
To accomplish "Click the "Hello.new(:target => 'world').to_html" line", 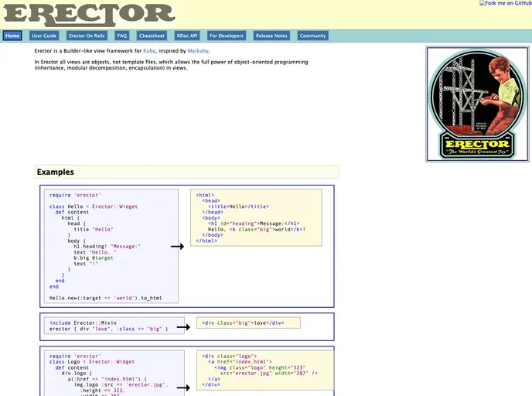I will click(105, 298).
